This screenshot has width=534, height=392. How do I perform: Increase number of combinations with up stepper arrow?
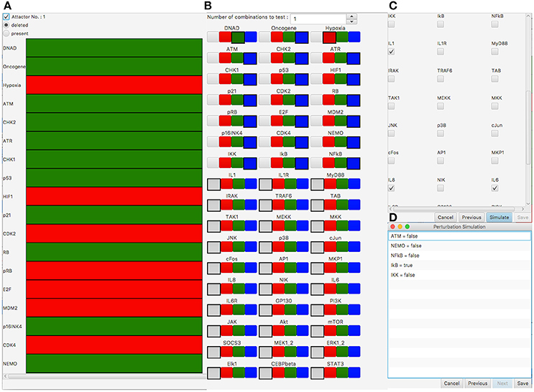(351, 17)
